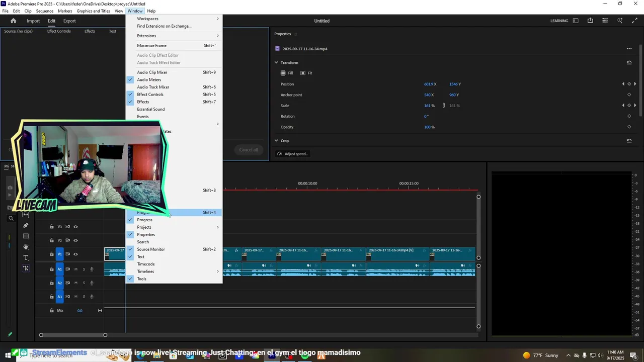This screenshot has width=644, height=362.
Task: Mute audio track A3
Action: coord(76,297)
